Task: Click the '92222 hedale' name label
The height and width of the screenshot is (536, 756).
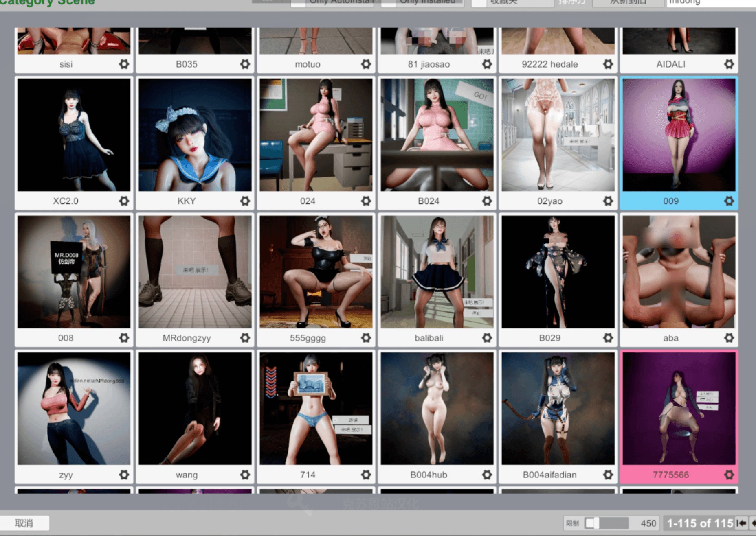Action: 549,64
